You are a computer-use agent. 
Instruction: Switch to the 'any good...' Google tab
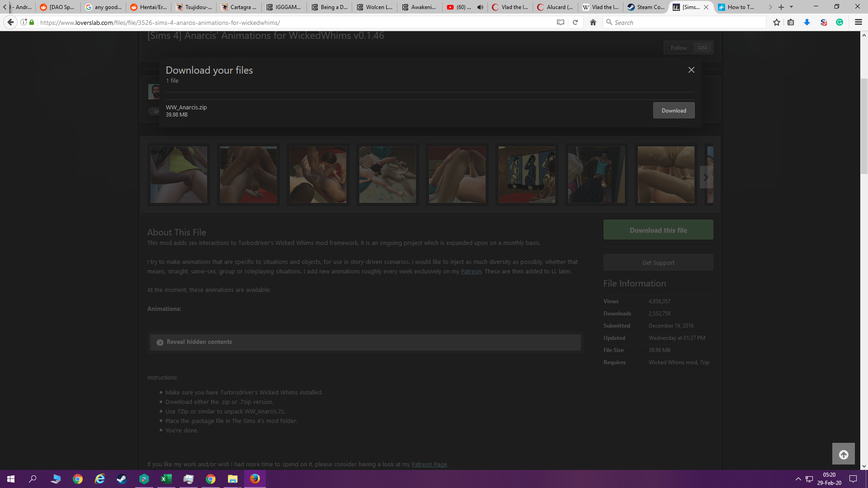tap(104, 7)
